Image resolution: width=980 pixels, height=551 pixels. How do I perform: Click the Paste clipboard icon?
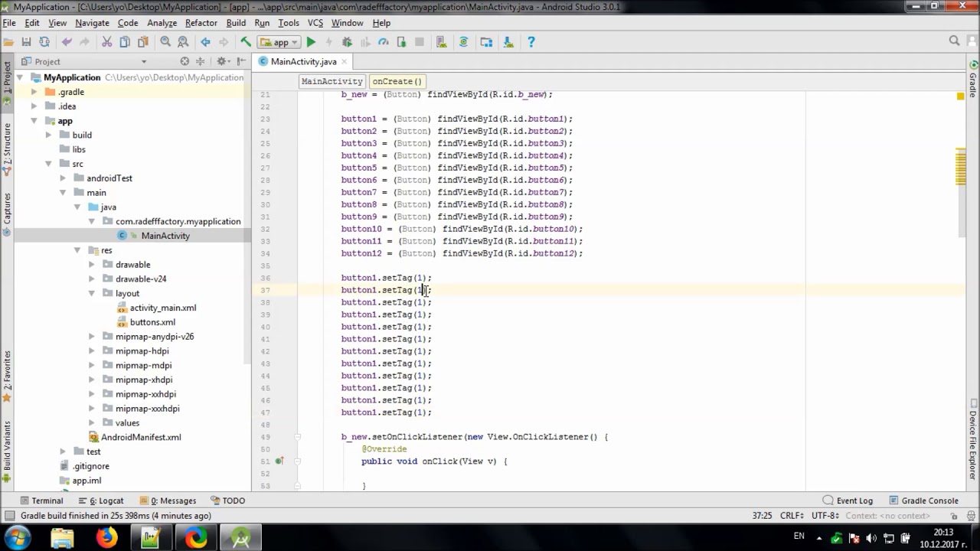[x=143, y=42]
